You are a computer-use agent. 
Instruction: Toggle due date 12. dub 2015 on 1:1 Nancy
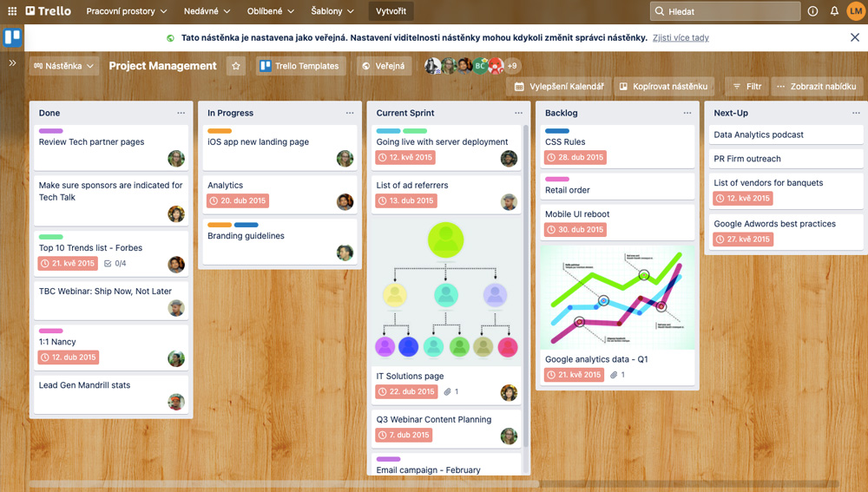tap(68, 358)
